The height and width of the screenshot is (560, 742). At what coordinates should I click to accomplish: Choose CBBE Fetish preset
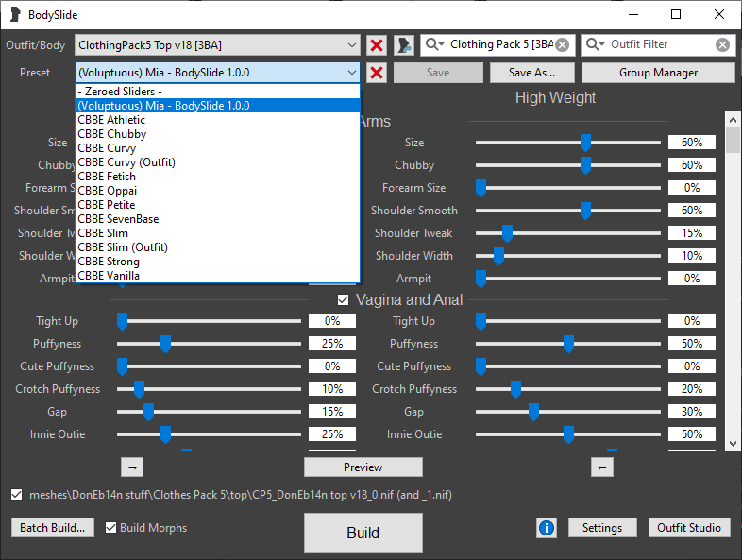click(218, 177)
